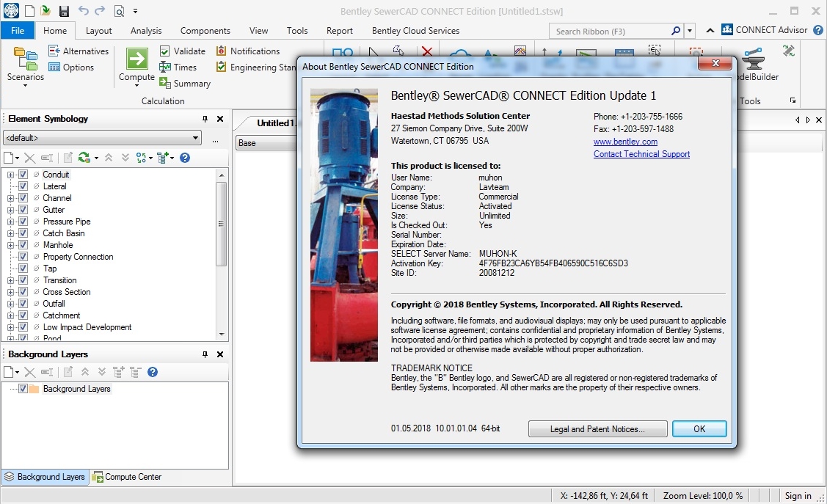This screenshot has height=504, width=827.
Task: Switch to the Report ribbon tab
Action: pos(340,31)
